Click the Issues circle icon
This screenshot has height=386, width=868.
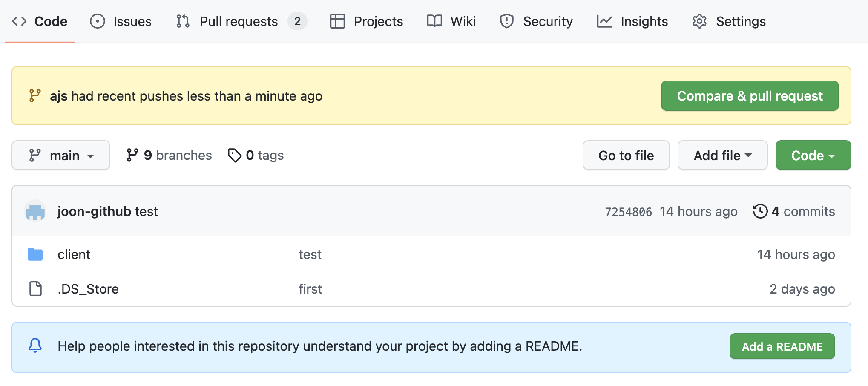pyautogui.click(x=98, y=21)
